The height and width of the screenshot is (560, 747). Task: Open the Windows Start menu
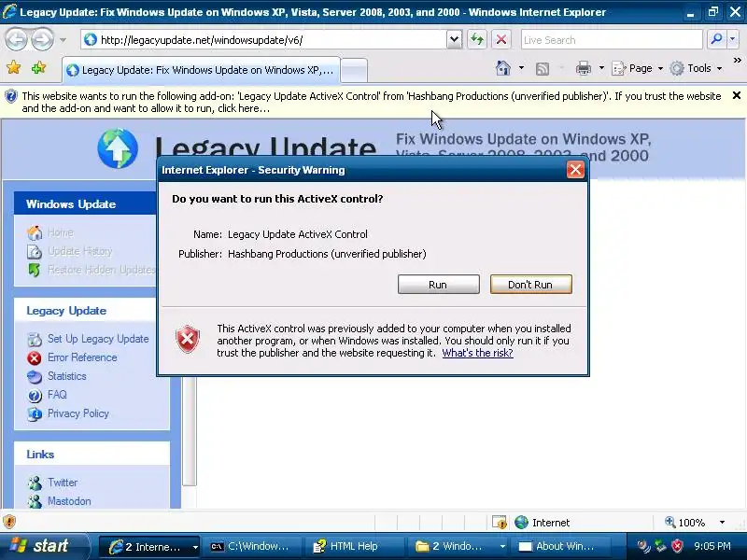[44, 546]
